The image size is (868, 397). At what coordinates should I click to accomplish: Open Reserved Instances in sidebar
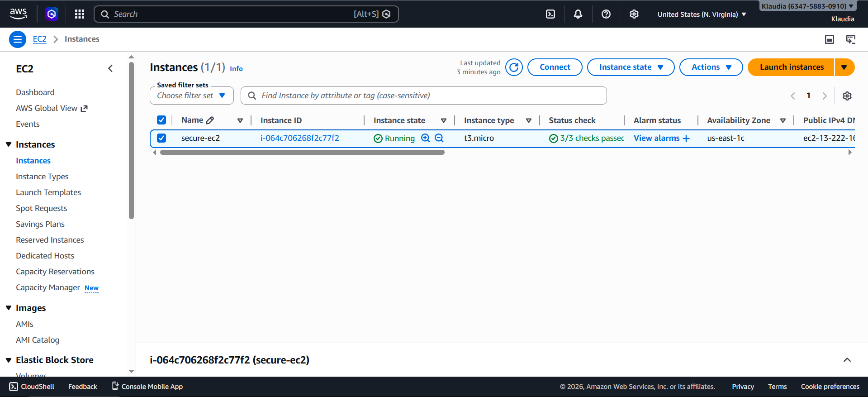click(x=50, y=240)
